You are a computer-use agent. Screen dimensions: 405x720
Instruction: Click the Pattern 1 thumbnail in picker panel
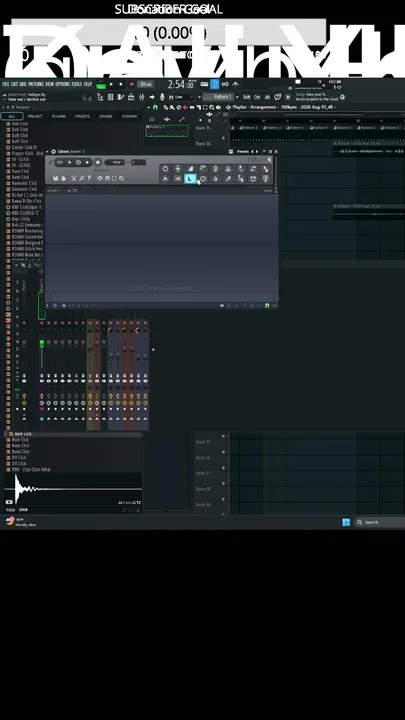167,131
